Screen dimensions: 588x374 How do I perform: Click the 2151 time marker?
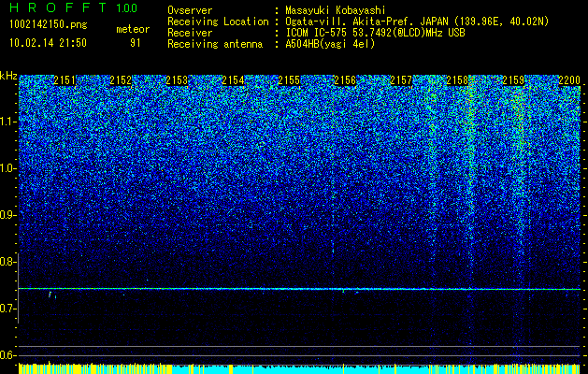65,80
